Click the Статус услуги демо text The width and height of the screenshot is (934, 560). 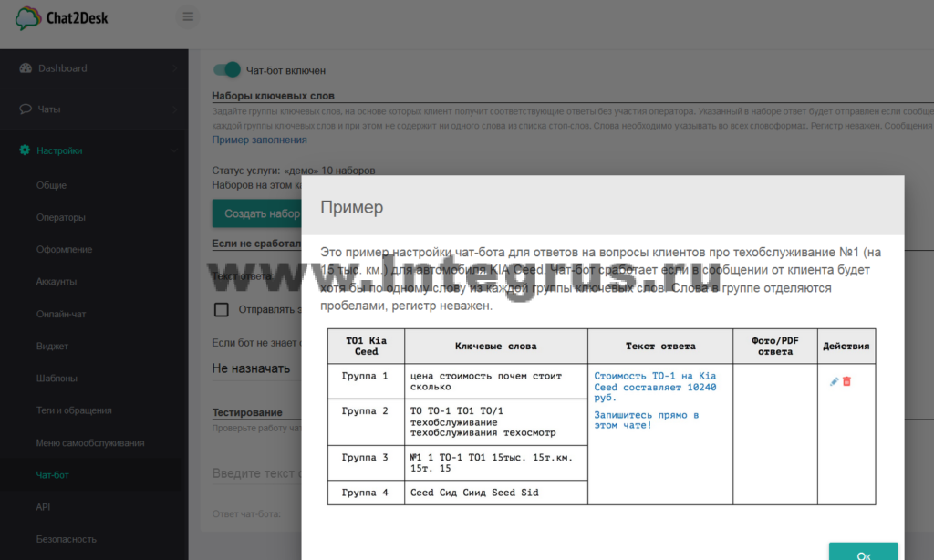294,171
